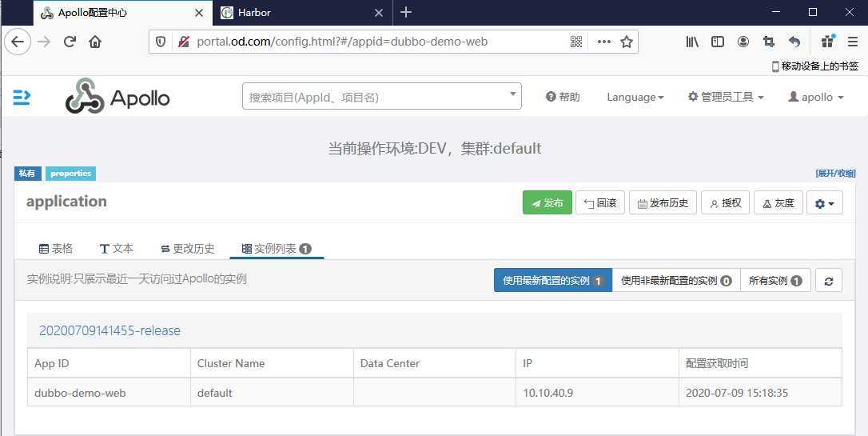
Task: Click the 配置获取时间 column header
Action: (761, 363)
